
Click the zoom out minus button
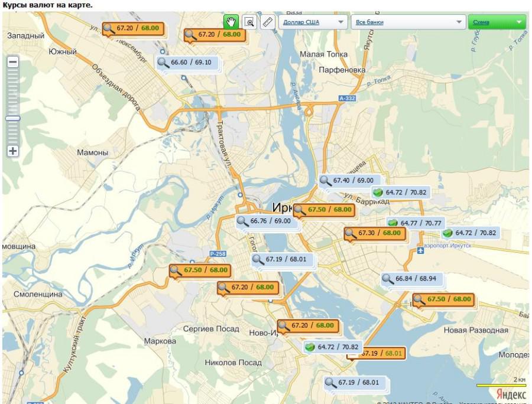pos(13,61)
